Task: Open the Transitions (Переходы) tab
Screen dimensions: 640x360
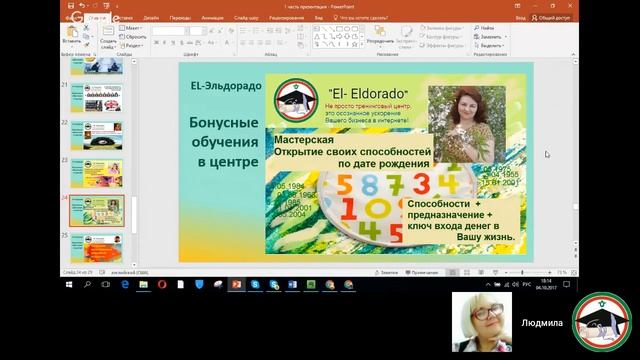Action: tap(180, 18)
